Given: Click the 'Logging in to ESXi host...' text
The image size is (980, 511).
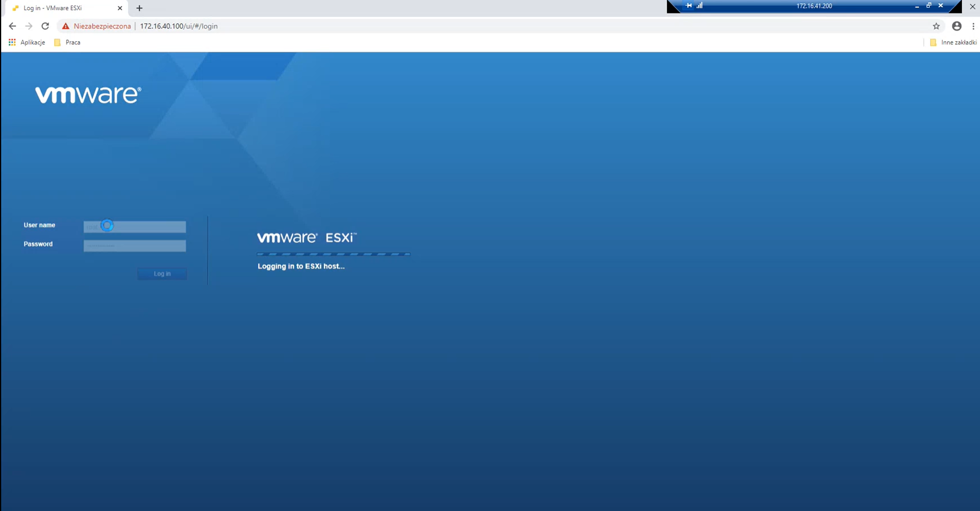Looking at the screenshot, I should 301,267.
